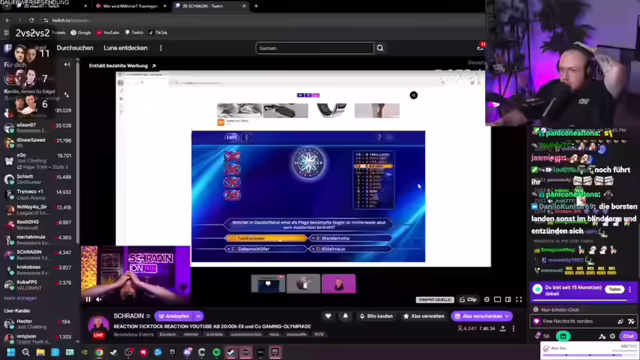Open player settings gear icon

click(487, 299)
